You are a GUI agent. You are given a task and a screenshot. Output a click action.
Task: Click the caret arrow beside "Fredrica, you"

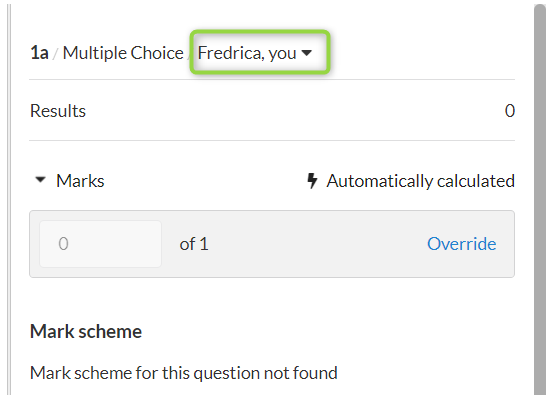point(307,53)
